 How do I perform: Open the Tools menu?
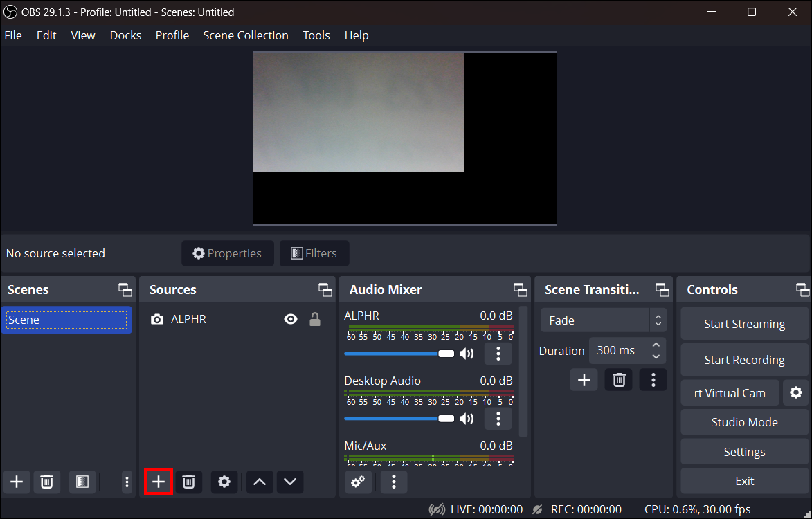point(316,35)
